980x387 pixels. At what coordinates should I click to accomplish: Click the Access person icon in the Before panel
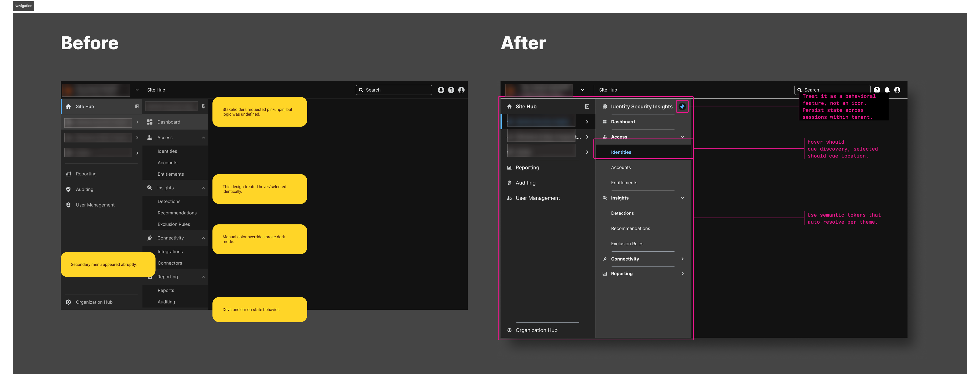pyautogui.click(x=150, y=138)
